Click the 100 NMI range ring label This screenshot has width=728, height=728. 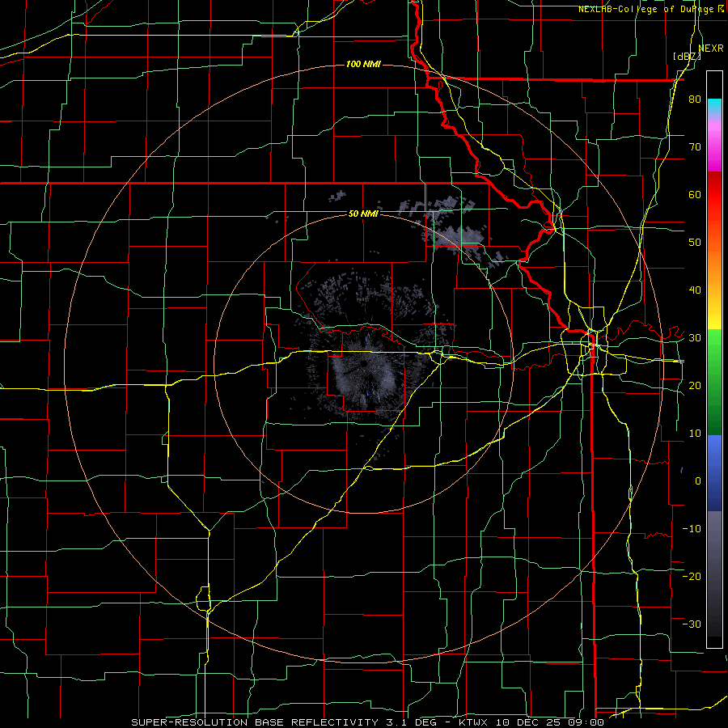click(363, 64)
